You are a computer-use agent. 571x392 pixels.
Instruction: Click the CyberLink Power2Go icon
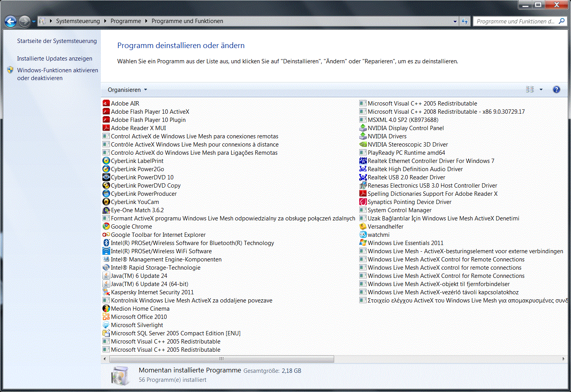(106, 169)
